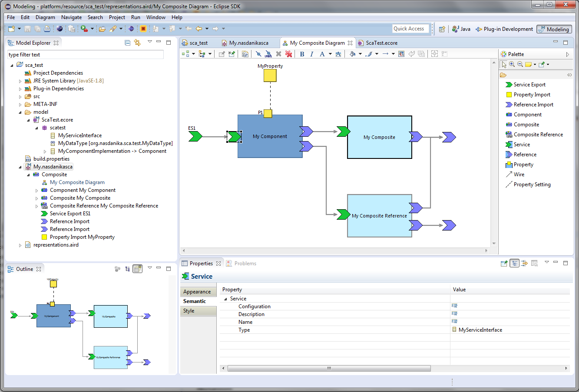Click Collapse All in Model Explorer
The height and width of the screenshot is (392, 579).
click(x=127, y=43)
